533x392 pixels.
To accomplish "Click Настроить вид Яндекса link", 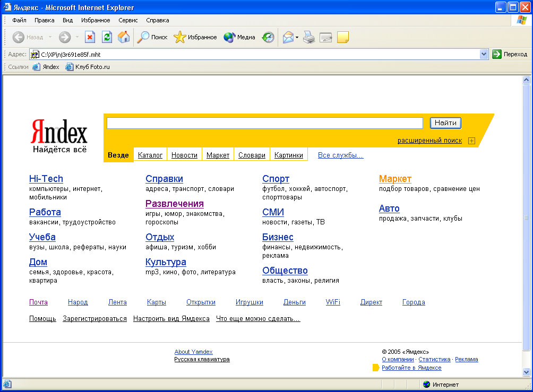I will [171, 319].
